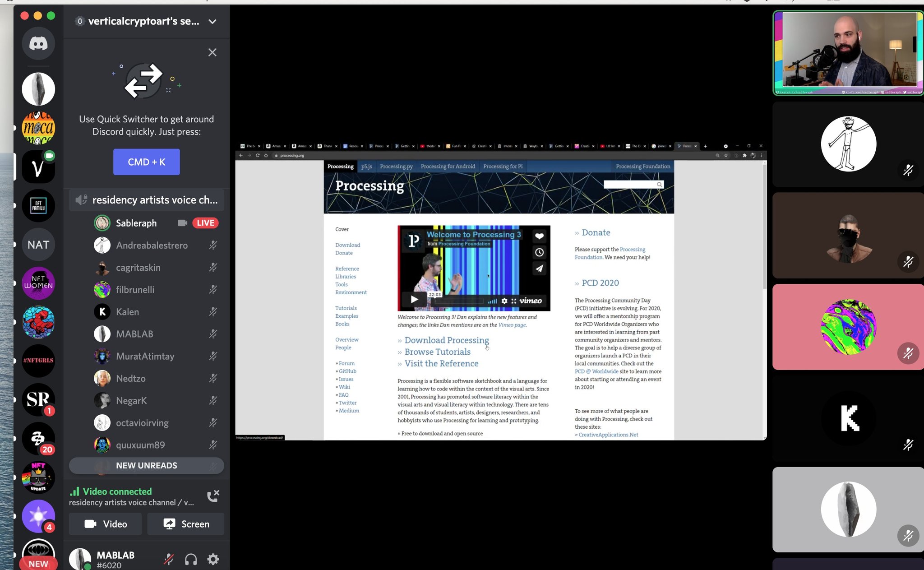Click the LIVE badge next to Sableraph
This screenshot has width=924, height=570.
(x=205, y=223)
